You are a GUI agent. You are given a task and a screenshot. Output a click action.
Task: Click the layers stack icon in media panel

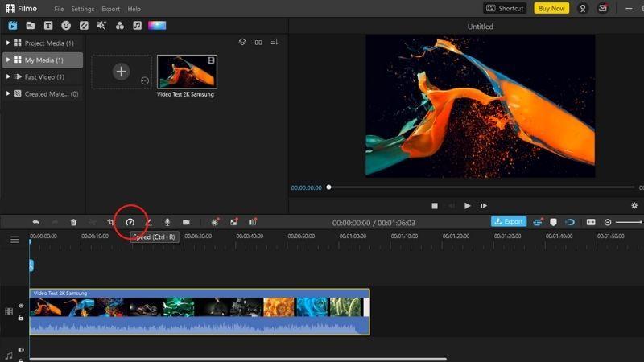[x=242, y=42]
